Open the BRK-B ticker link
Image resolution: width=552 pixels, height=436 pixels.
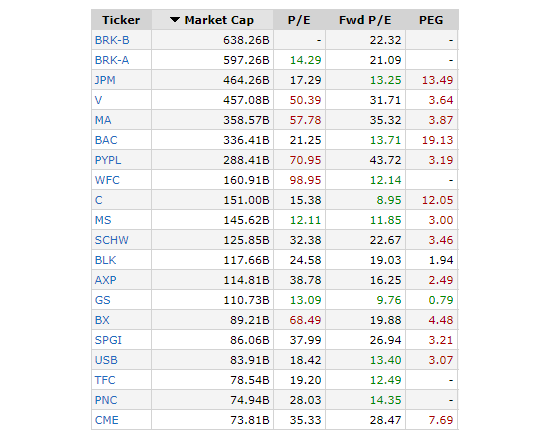[x=112, y=40]
